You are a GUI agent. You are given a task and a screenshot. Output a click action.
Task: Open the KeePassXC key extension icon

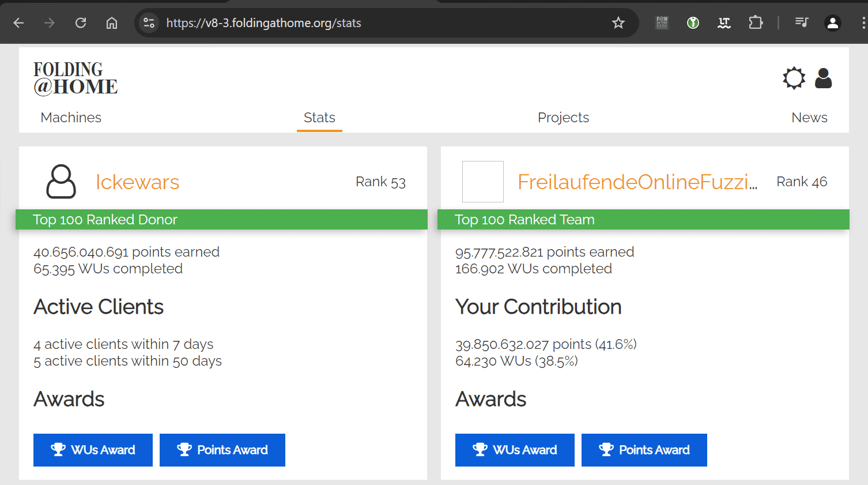(693, 23)
